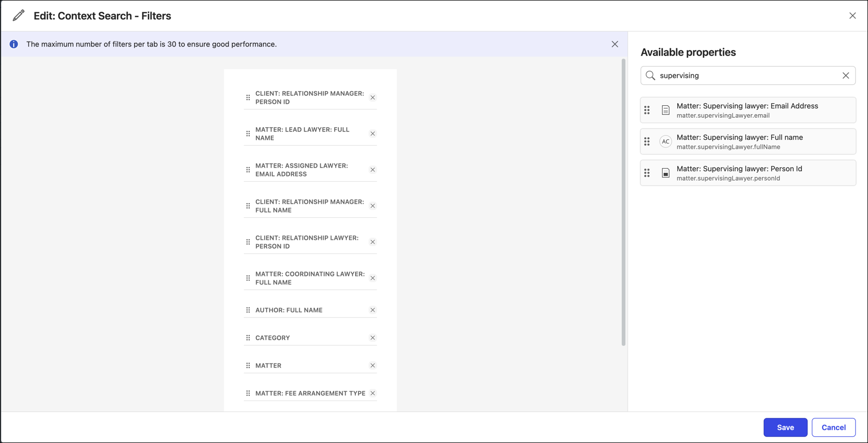Click the Cancel button
The width and height of the screenshot is (868, 443).
click(x=833, y=427)
